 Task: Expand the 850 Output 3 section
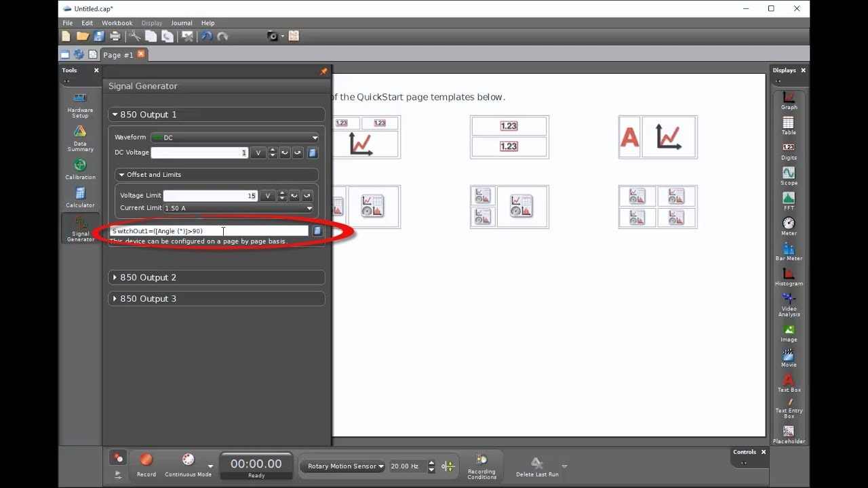(x=216, y=298)
